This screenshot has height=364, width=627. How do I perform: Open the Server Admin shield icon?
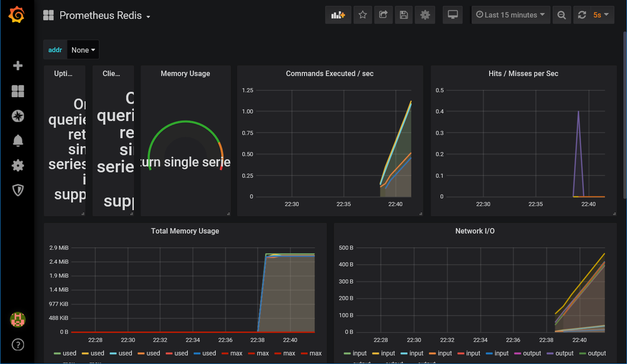coord(18,190)
